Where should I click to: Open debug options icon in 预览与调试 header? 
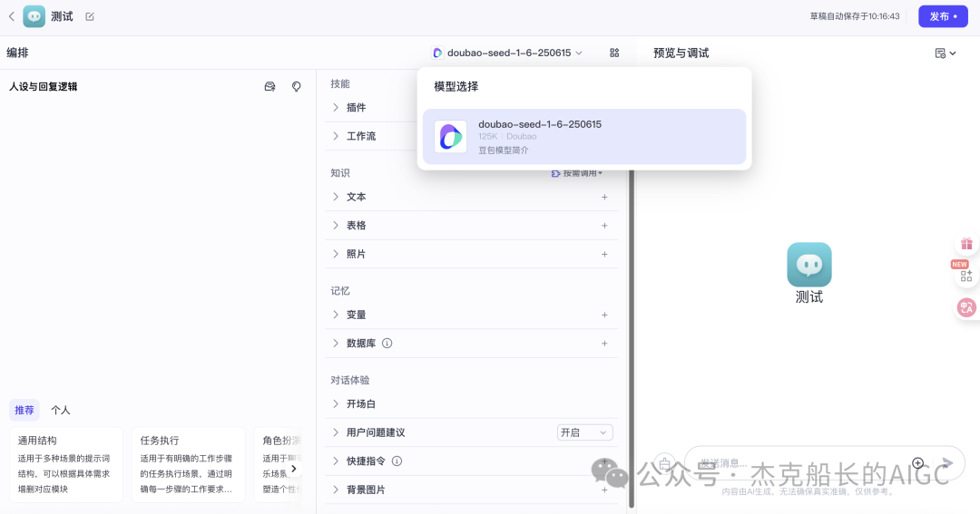click(945, 53)
